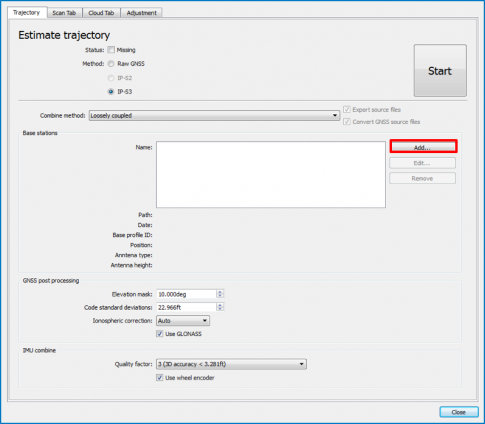Viewport: 485px width, 424px height.
Task: Toggle the Missing status checkbox
Action: pyautogui.click(x=111, y=50)
